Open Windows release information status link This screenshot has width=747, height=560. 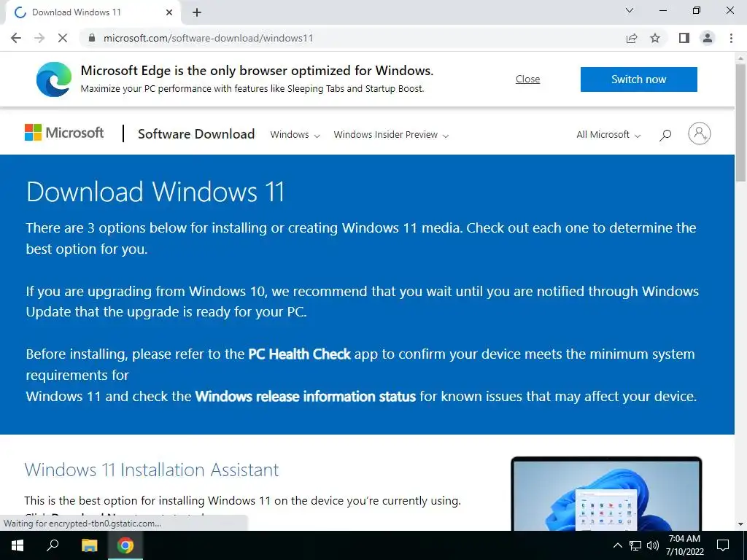point(306,396)
